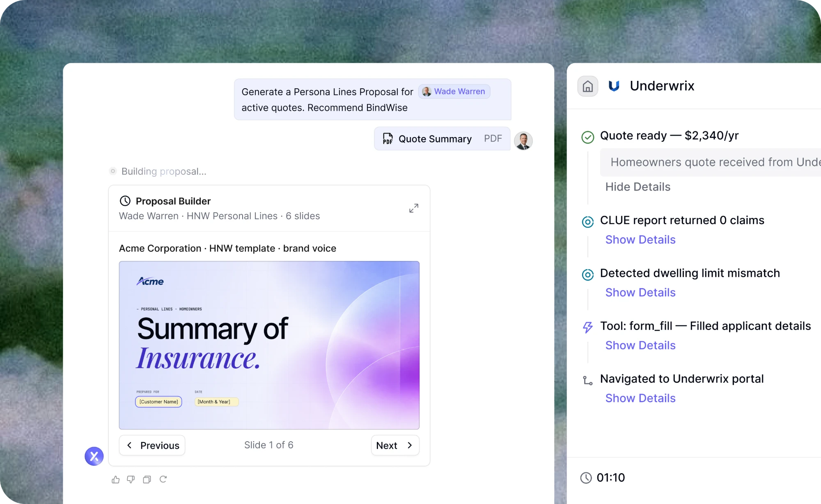The image size is (821, 504).
Task: Click the lightning bolt icon for form_fill tool
Action: 588,327
